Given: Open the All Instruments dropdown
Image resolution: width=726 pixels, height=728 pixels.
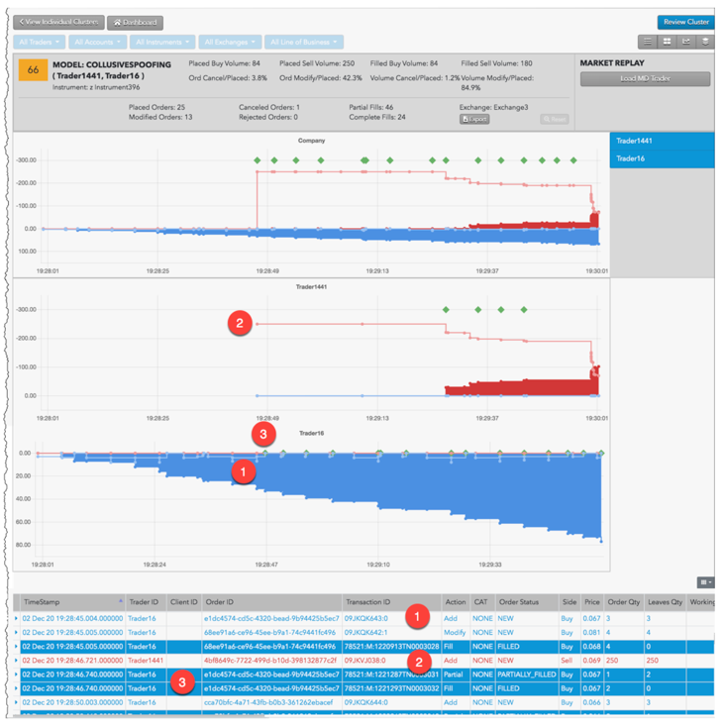Looking at the screenshot, I should tap(162, 42).
